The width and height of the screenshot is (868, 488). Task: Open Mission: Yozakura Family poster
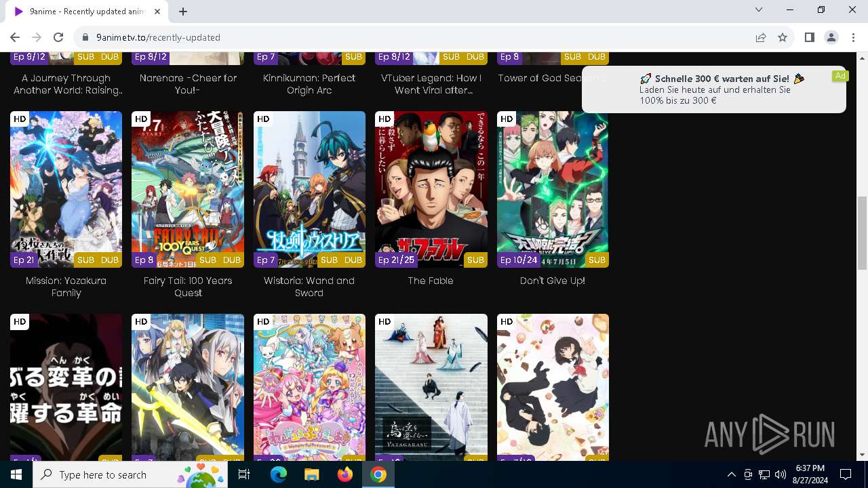66,190
